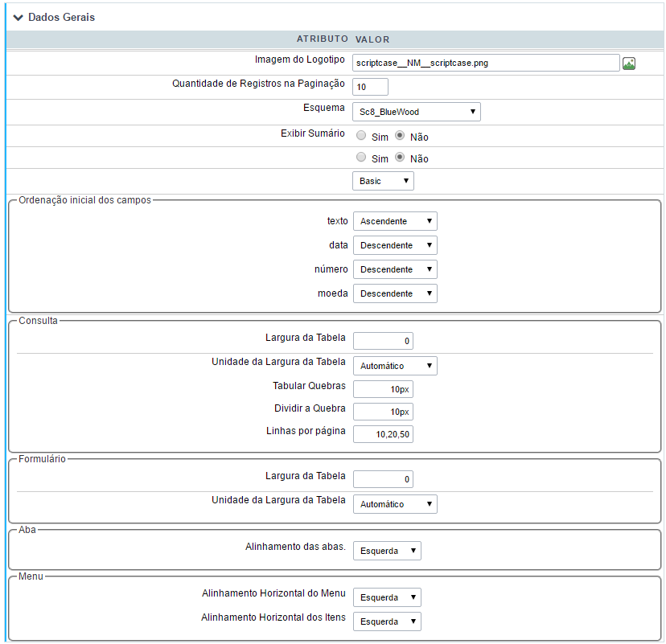
Task: Select Não for Exibir Sumário
Action: pyautogui.click(x=400, y=135)
